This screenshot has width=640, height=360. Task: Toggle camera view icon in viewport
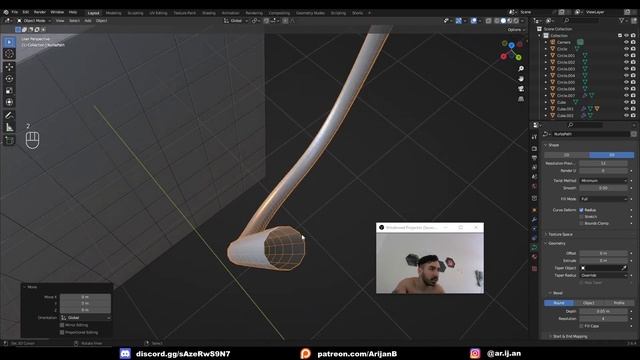(521, 89)
